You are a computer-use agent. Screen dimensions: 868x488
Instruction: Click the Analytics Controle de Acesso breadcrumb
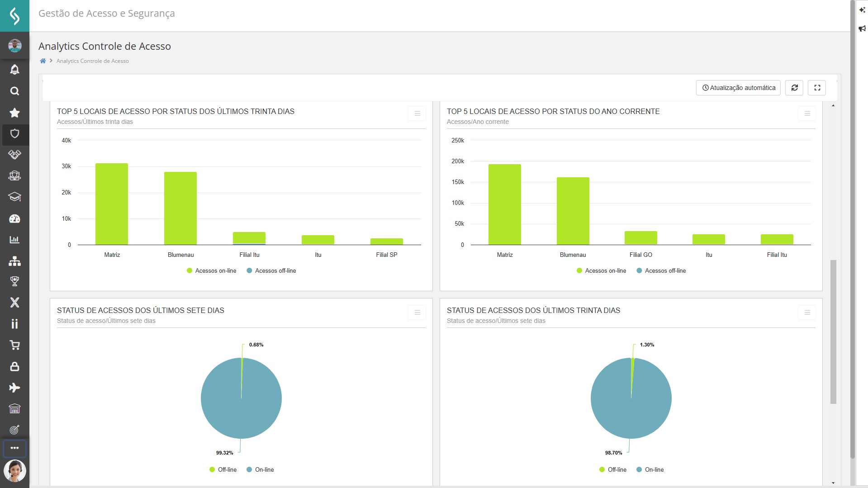pyautogui.click(x=92, y=61)
